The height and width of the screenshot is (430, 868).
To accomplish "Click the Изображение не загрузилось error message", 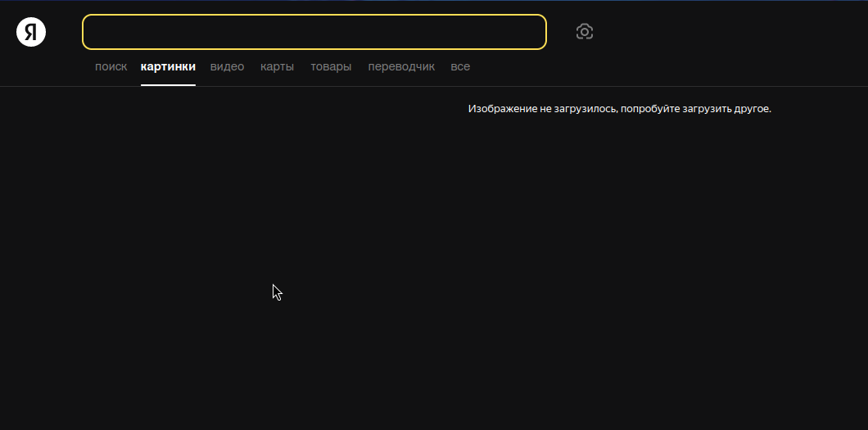I will [619, 109].
